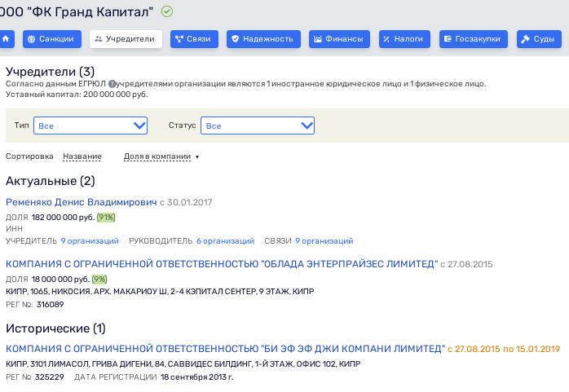Click the EGRUL question mark help icon

click(x=112, y=84)
